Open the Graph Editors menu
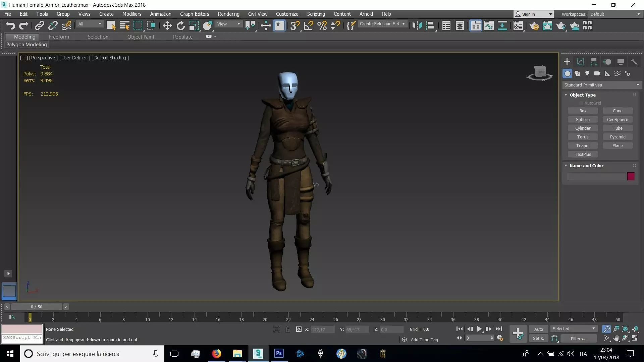This screenshot has width=644, height=362. (x=195, y=14)
